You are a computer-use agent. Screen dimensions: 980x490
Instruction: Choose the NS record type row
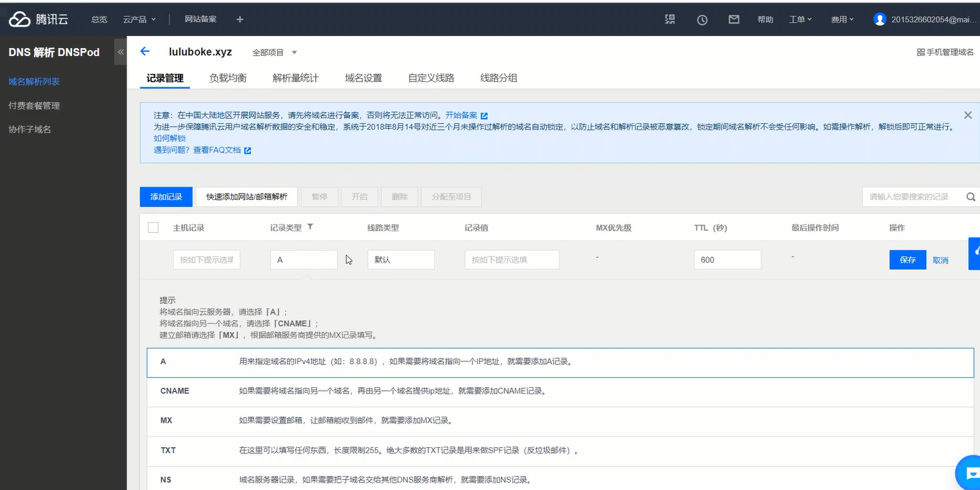coord(560,479)
